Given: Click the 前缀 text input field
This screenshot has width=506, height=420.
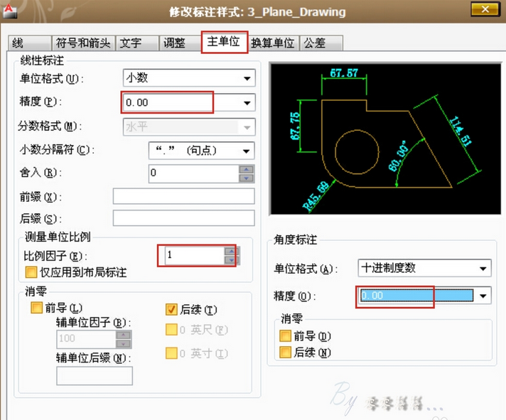Looking at the screenshot, I should point(183,196).
